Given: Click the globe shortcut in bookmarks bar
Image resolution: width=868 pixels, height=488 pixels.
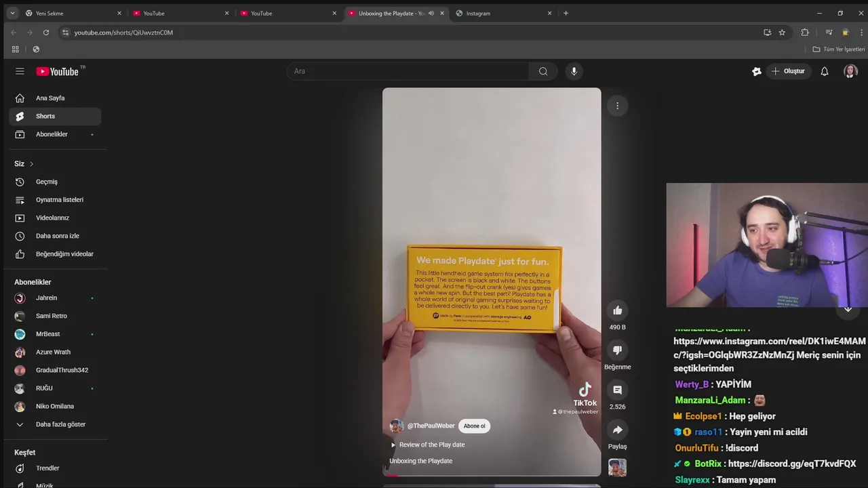Looking at the screenshot, I should pyautogui.click(x=36, y=49).
